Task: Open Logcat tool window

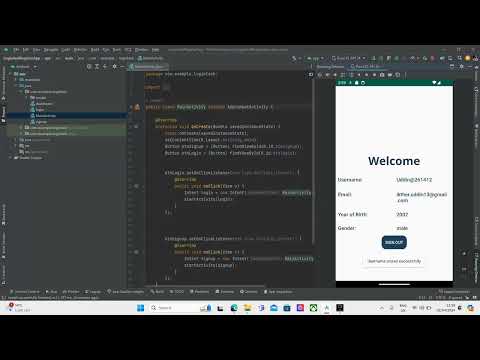Action: click(93, 292)
